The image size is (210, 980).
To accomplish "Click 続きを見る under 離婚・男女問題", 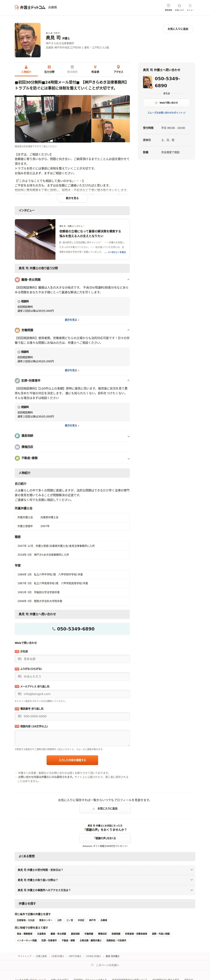I will (72, 320).
